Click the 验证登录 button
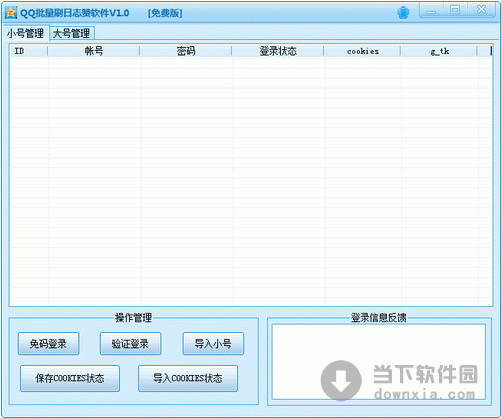 click(x=130, y=344)
